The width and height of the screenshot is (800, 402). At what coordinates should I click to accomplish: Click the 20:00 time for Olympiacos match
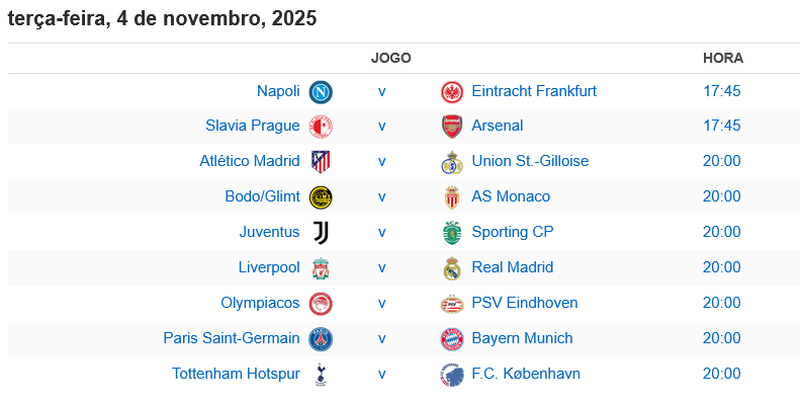721,303
